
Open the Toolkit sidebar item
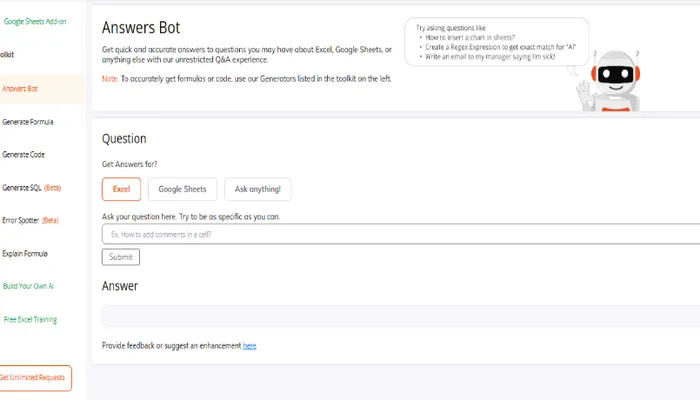pyautogui.click(x=8, y=54)
